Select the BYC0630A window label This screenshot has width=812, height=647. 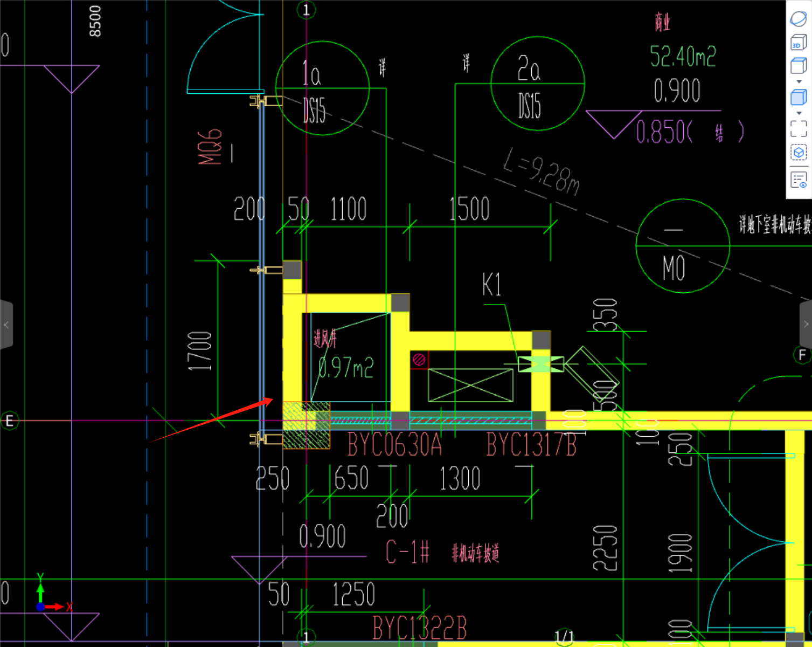click(394, 445)
